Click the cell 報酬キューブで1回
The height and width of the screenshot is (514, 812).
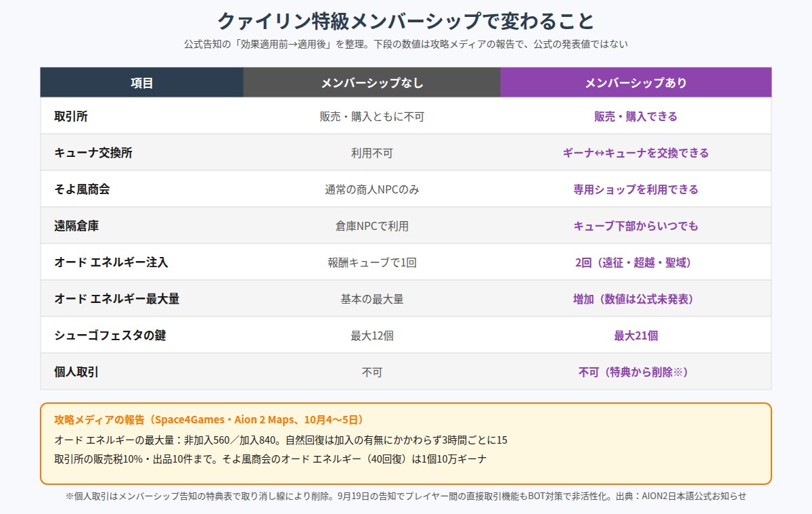point(372,262)
